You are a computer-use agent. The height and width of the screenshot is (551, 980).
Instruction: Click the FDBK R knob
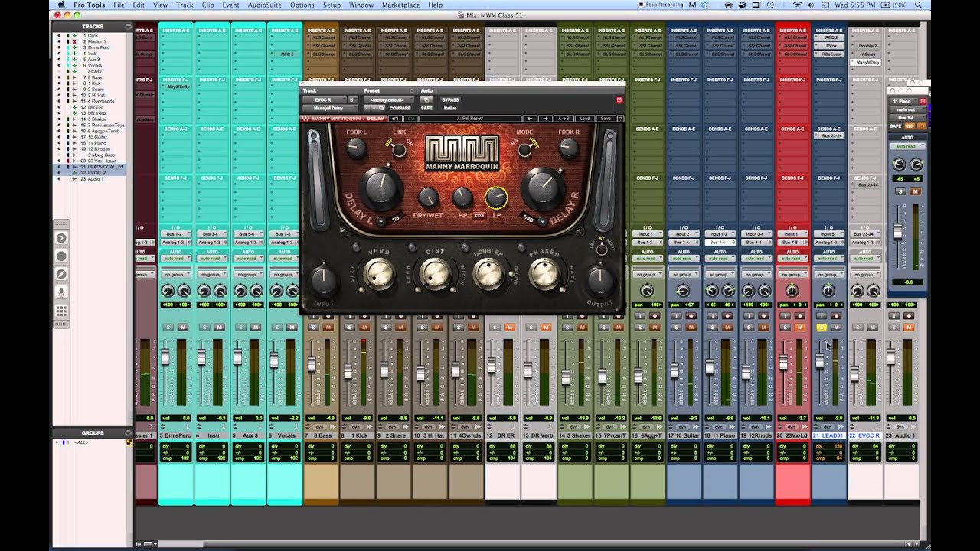coord(568,149)
